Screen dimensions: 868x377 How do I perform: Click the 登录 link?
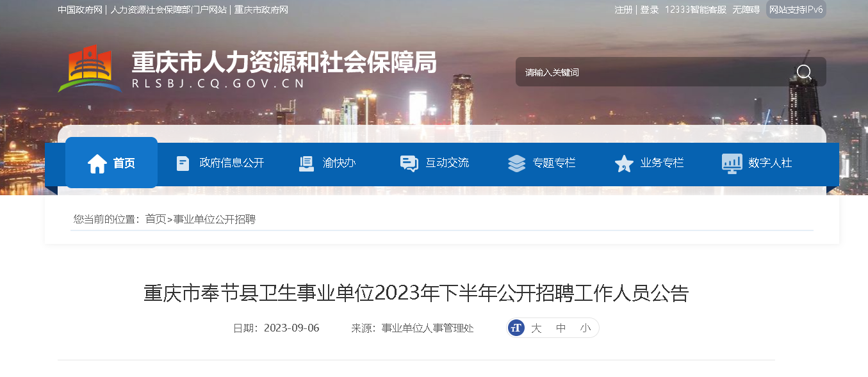coord(650,10)
